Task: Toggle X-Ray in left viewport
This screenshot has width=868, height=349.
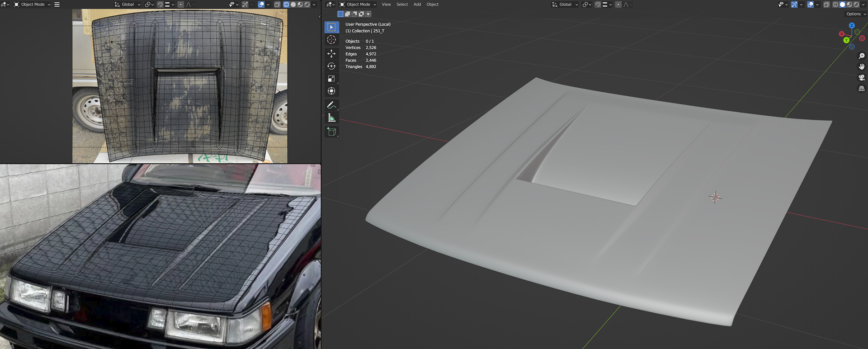Action: [x=277, y=5]
